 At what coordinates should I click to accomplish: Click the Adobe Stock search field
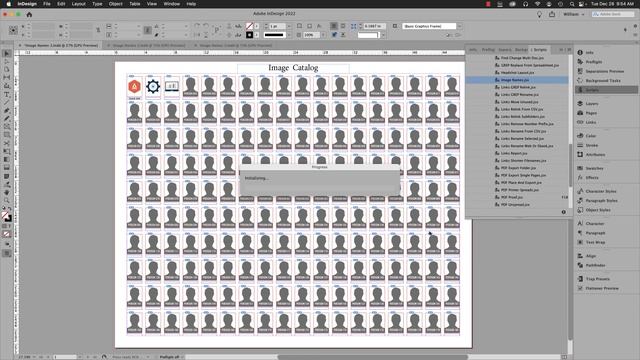tap(613, 14)
